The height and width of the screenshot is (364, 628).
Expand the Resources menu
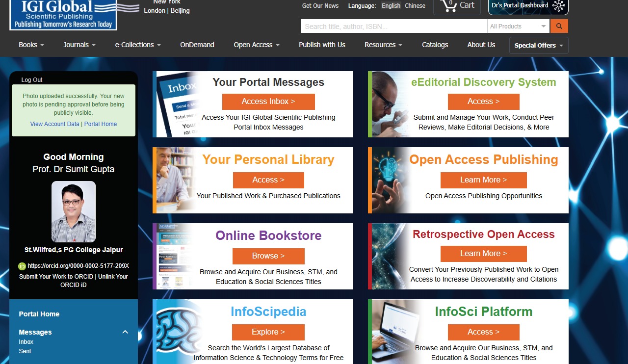click(383, 45)
